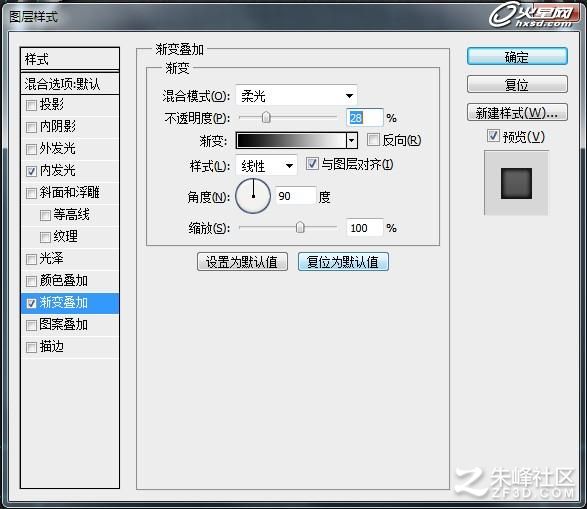Click the layer style preview thumbnail

pyautogui.click(x=516, y=183)
